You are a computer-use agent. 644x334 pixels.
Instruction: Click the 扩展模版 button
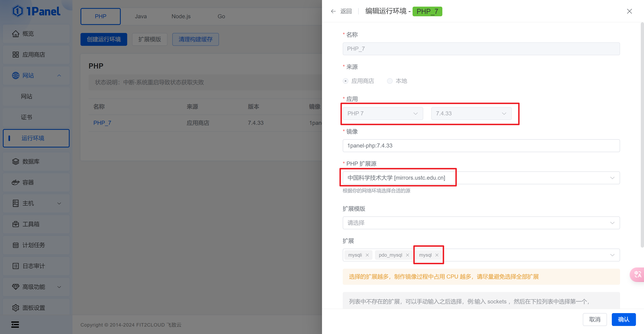tap(150, 39)
